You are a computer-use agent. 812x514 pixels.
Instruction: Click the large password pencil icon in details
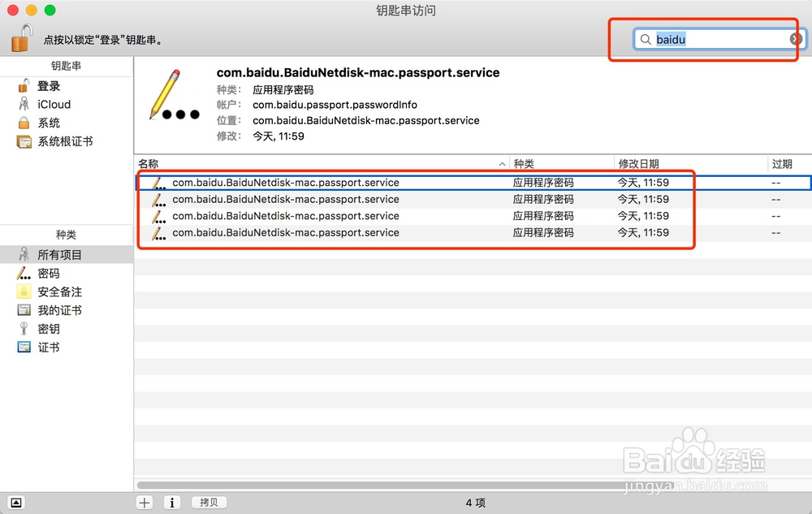(174, 95)
